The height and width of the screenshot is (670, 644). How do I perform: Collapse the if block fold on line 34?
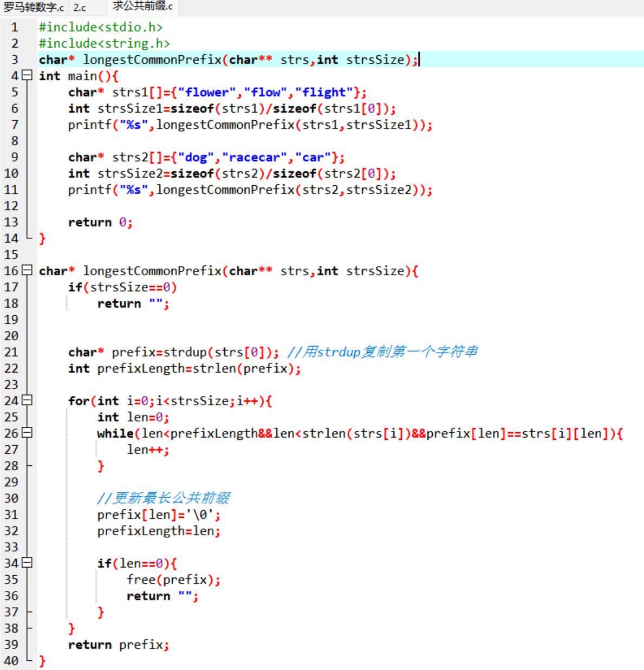27,563
